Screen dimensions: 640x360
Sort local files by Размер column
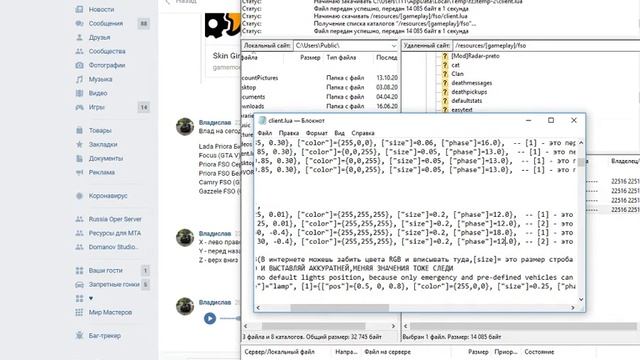tap(310, 58)
